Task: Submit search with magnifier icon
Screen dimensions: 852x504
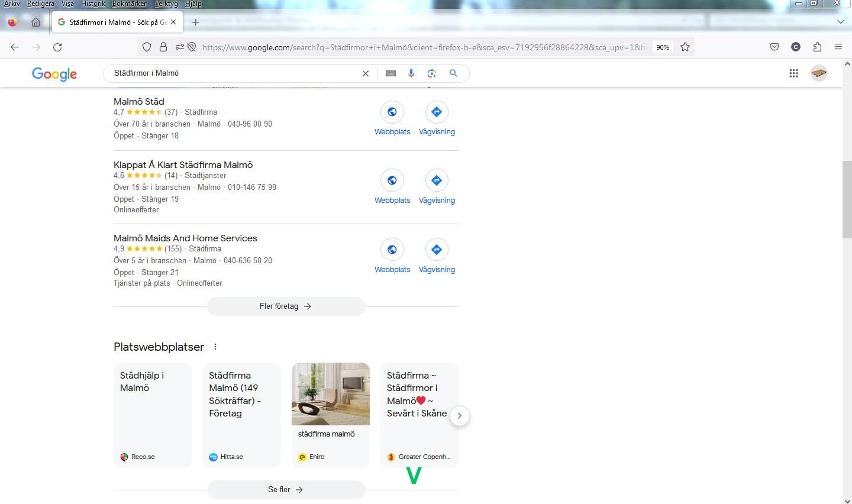Action: point(453,73)
